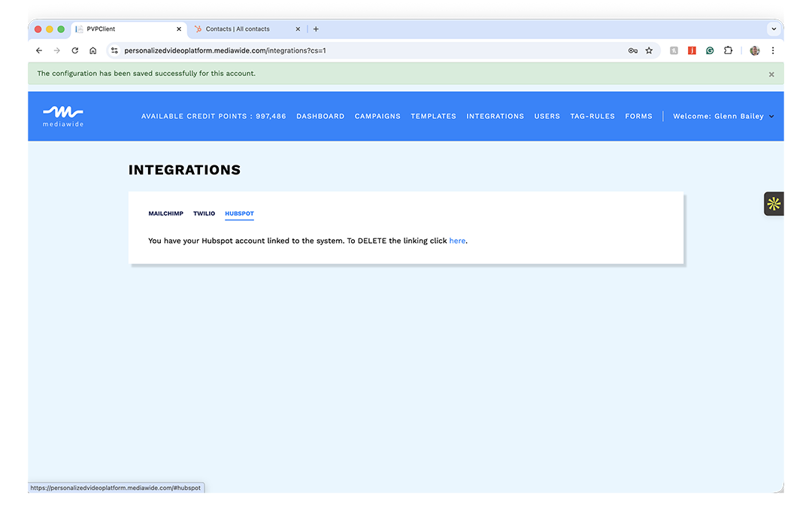Go to the browser home page
The image size is (812, 530).
(92, 50)
